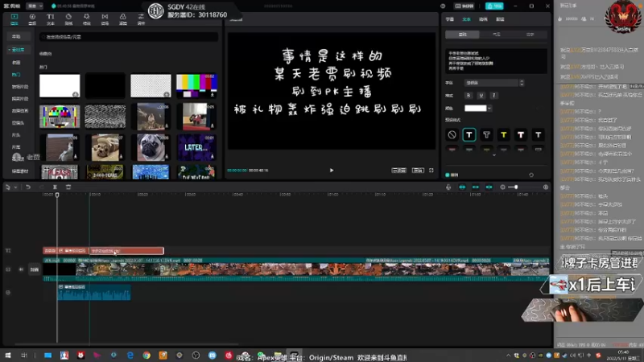
Task: Select the Basic sub-tab in text panel
Action: 462,35
